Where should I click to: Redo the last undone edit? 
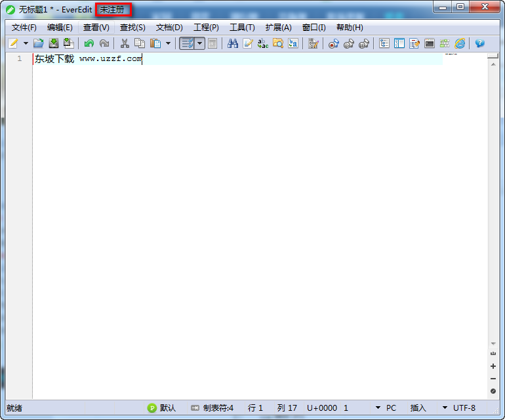coord(104,43)
